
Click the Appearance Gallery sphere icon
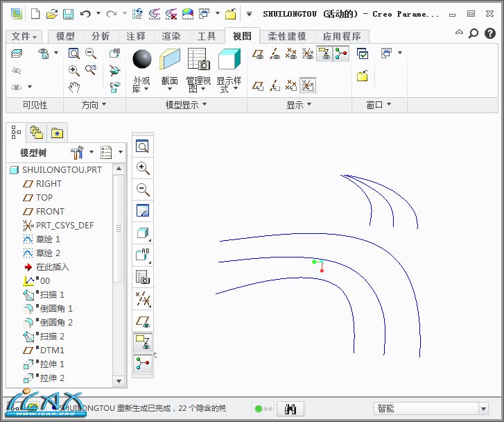[141, 60]
